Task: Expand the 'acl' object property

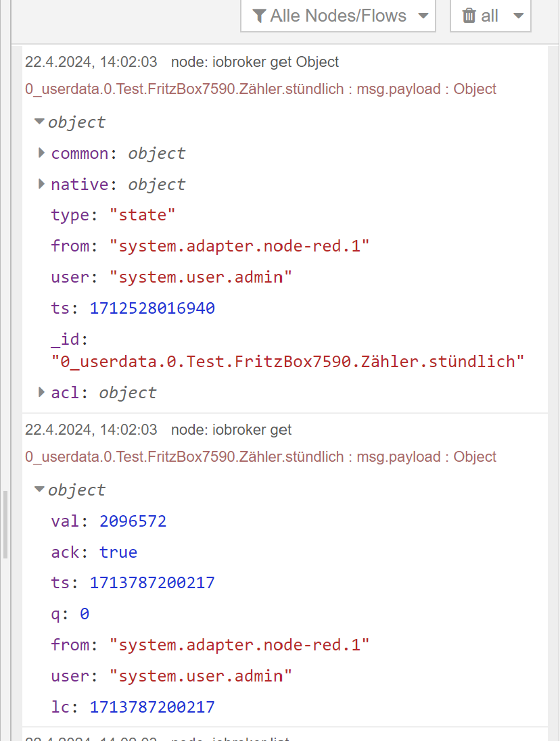Action: pos(42,392)
